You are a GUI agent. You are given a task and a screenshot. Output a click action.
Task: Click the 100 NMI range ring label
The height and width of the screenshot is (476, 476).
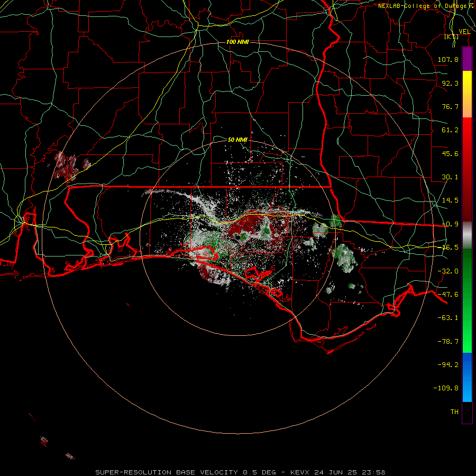[x=237, y=42]
